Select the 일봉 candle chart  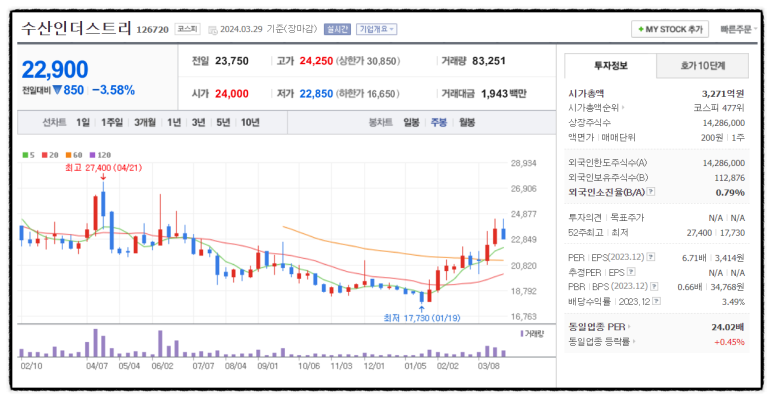click(x=411, y=123)
